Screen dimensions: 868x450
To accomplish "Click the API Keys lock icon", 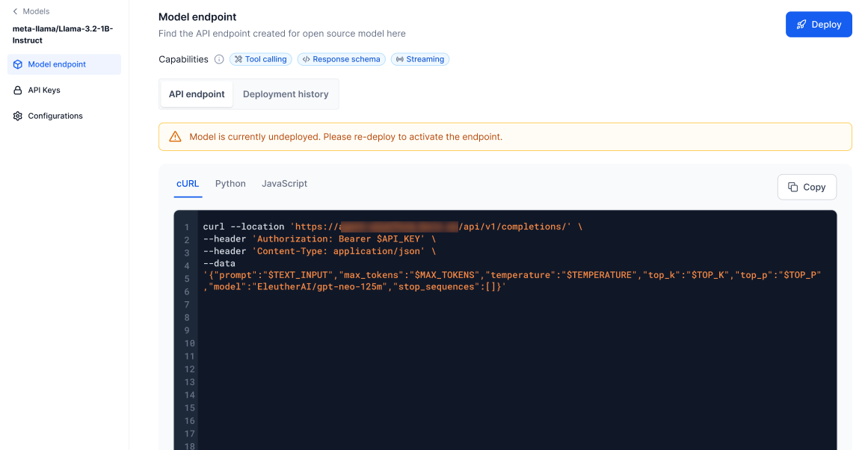I will click(x=18, y=90).
